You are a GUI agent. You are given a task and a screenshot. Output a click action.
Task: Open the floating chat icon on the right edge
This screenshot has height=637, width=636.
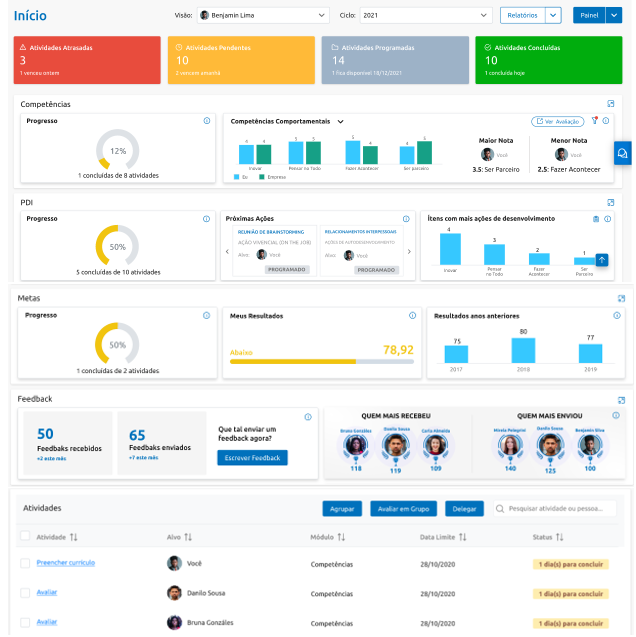click(x=622, y=153)
